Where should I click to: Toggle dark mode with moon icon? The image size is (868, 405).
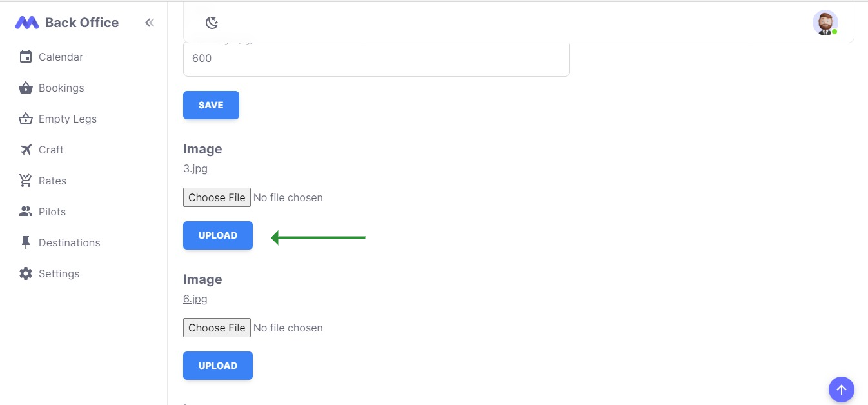pos(212,23)
